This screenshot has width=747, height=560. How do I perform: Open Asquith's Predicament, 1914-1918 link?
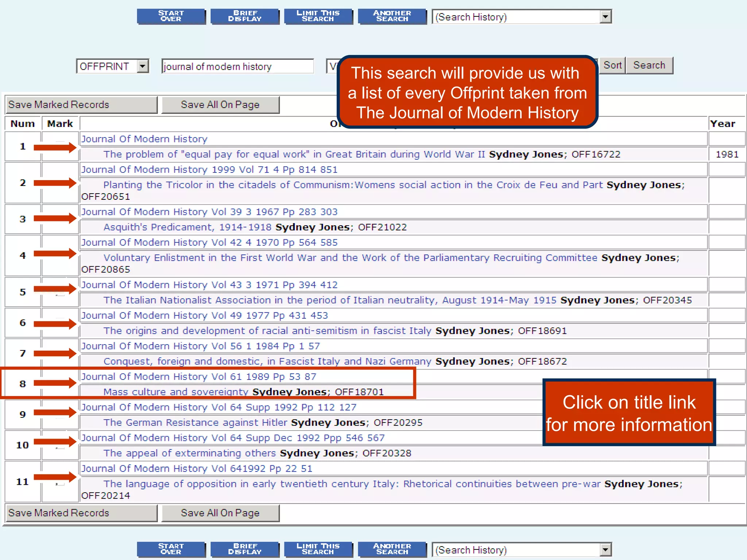(x=187, y=227)
